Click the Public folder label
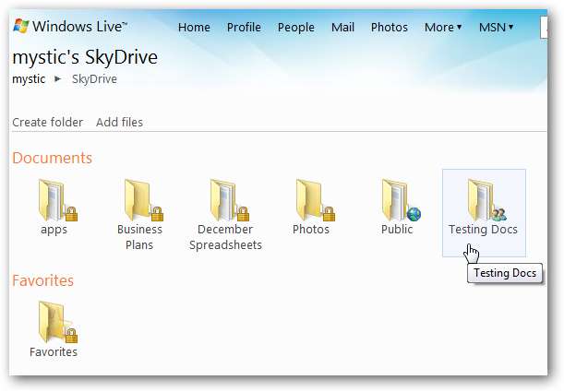The width and height of the screenshot is (564, 392). pyautogui.click(x=397, y=230)
